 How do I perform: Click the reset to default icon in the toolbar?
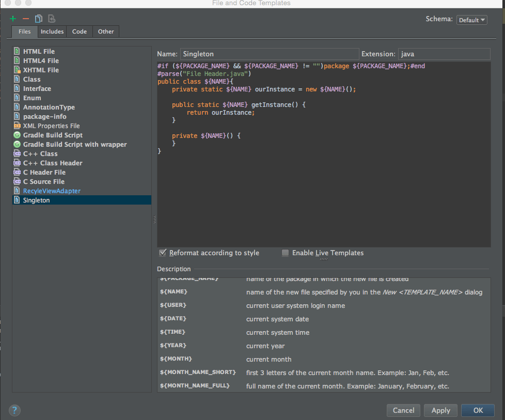(x=52, y=19)
